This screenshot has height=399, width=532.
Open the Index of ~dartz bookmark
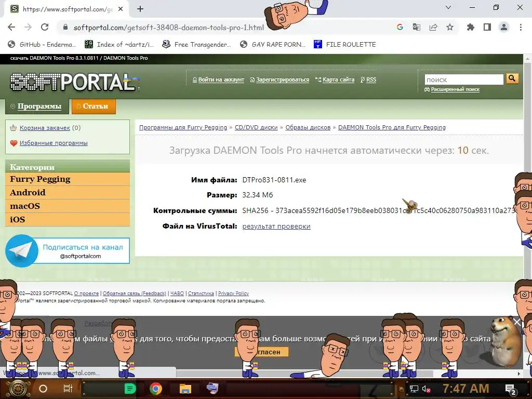pos(119,45)
